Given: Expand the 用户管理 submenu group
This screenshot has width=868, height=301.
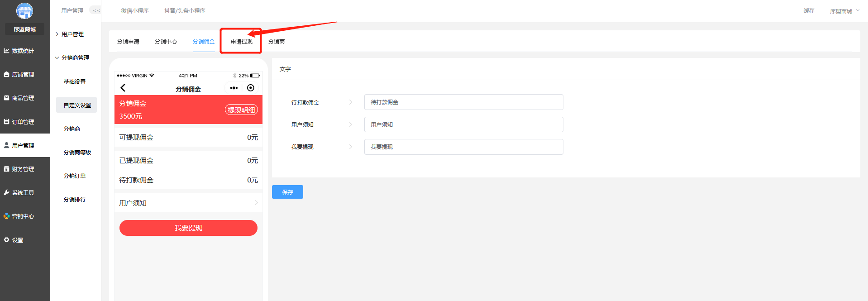Looking at the screenshot, I should (x=72, y=34).
